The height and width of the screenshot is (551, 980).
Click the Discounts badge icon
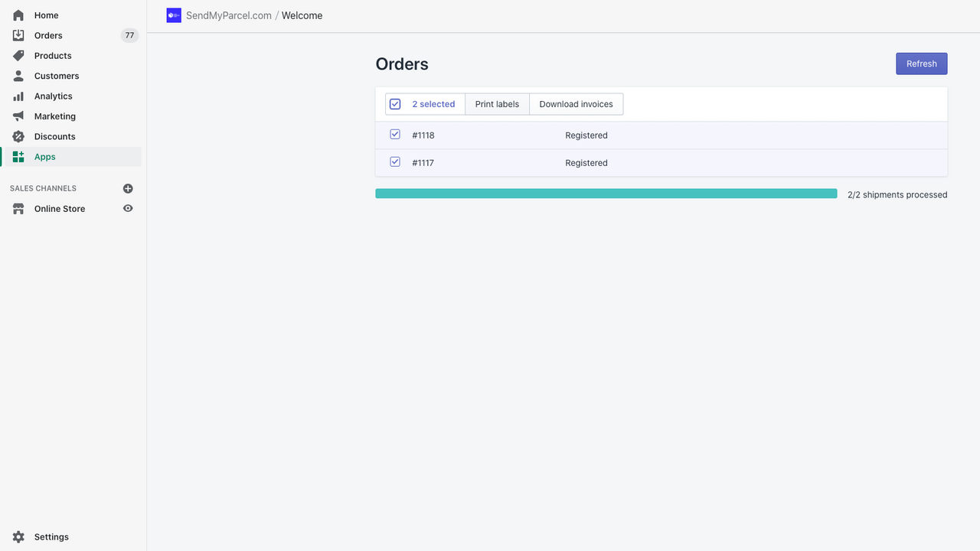18,136
